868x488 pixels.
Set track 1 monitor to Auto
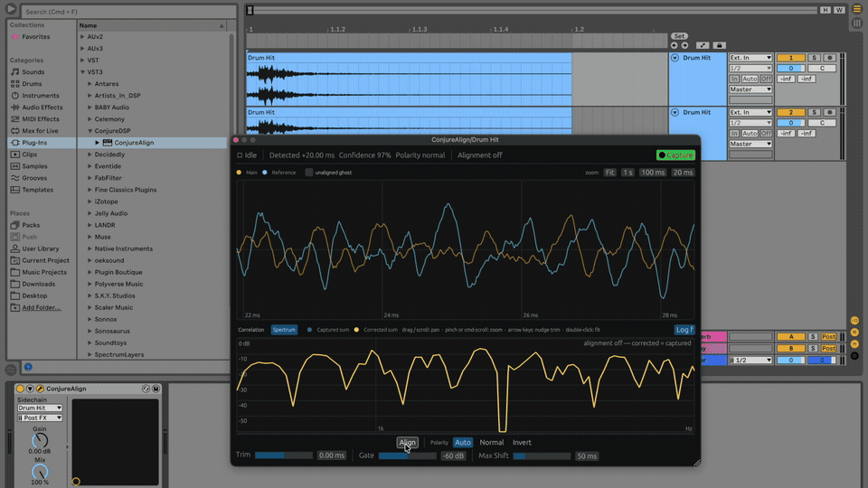pyautogui.click(x=750, y=80)
